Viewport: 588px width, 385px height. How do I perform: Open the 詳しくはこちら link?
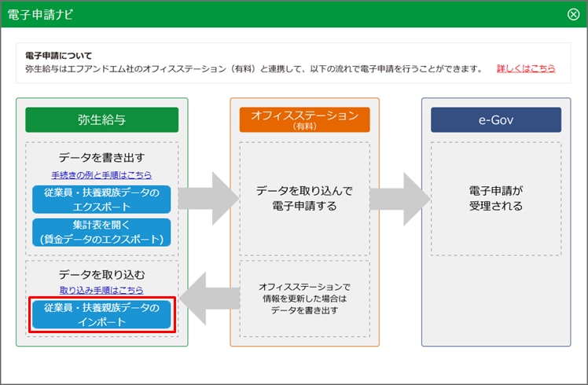click(526, 68)
